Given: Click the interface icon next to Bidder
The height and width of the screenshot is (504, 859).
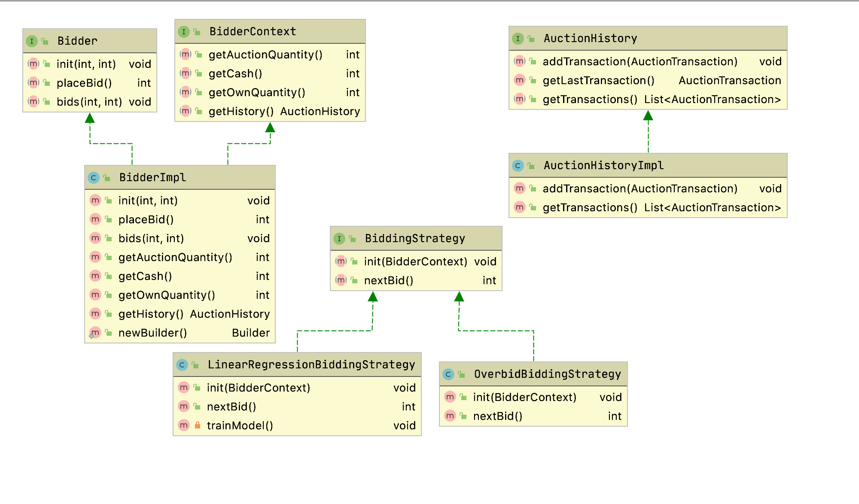Looking at the screenshot, I should click(31, 41).
